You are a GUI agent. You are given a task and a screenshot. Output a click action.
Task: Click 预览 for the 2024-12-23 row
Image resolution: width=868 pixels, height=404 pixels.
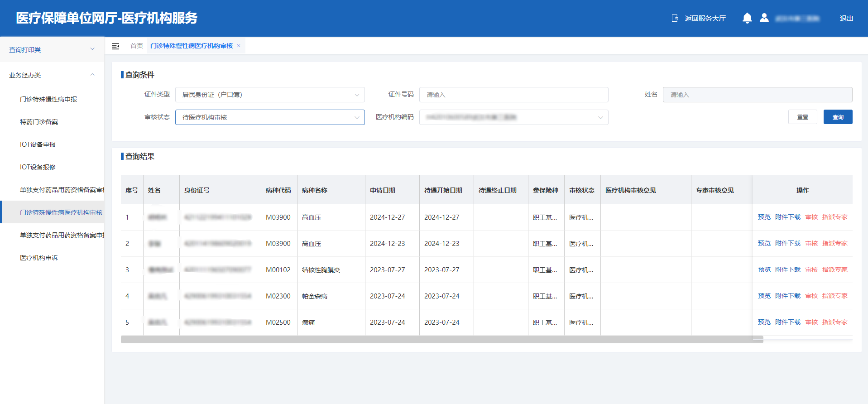pyautogui.click(x=764, y=243)
